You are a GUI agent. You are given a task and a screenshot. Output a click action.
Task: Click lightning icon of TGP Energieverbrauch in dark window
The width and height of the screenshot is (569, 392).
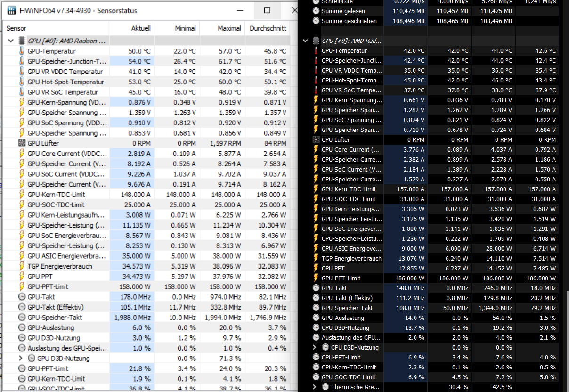coord(316,258)
